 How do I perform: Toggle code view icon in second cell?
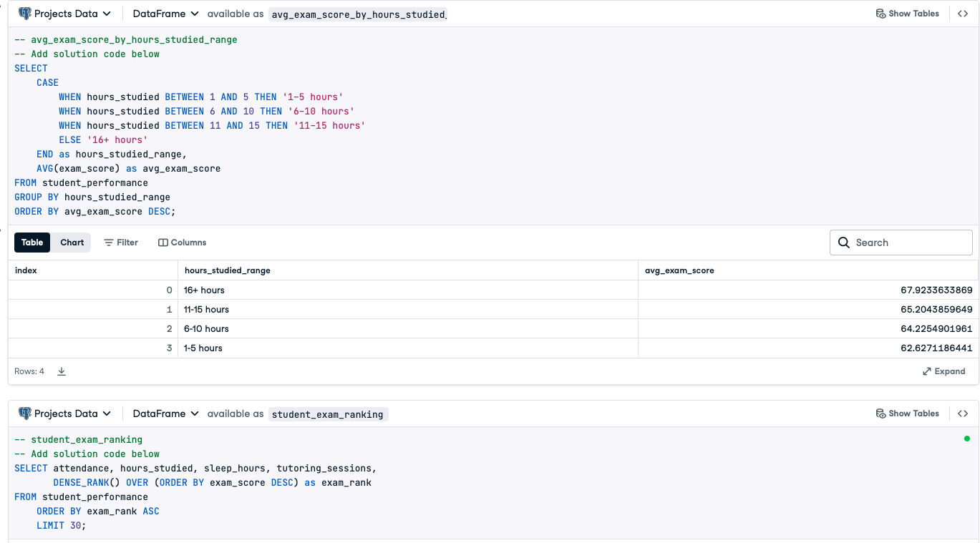click(963, 414)
